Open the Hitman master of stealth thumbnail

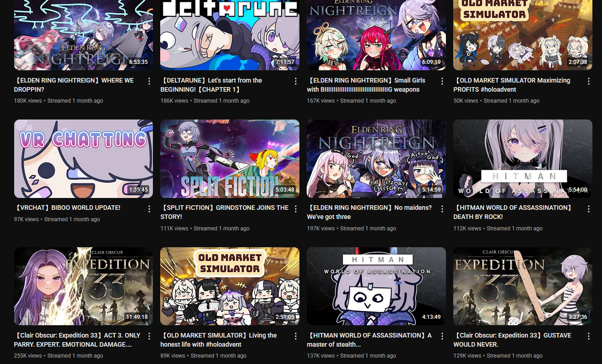coord(377,286)
